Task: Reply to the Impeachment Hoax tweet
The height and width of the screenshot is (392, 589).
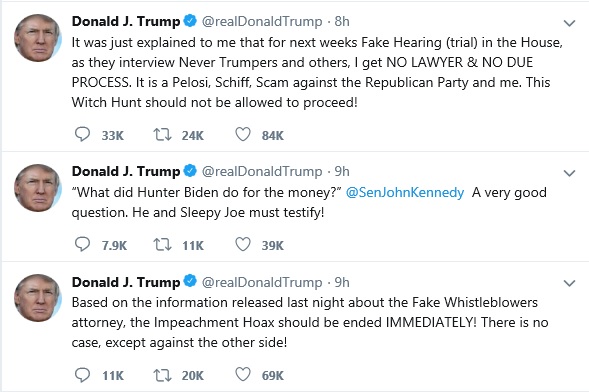Action: [x=82, y=375]
